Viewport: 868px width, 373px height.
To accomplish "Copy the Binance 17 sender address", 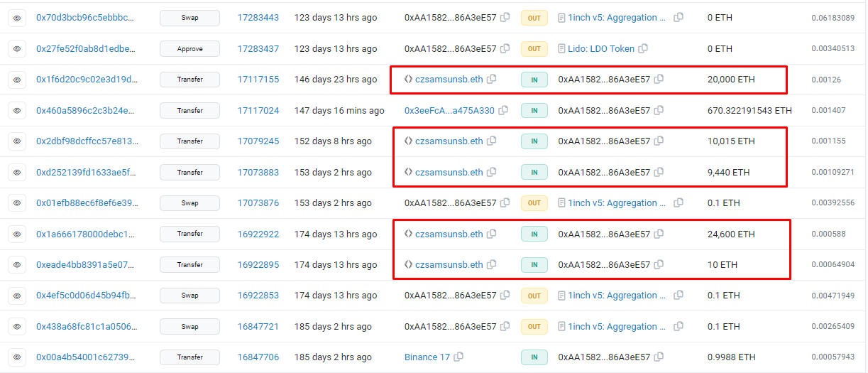I will click(x=458, y=357).
